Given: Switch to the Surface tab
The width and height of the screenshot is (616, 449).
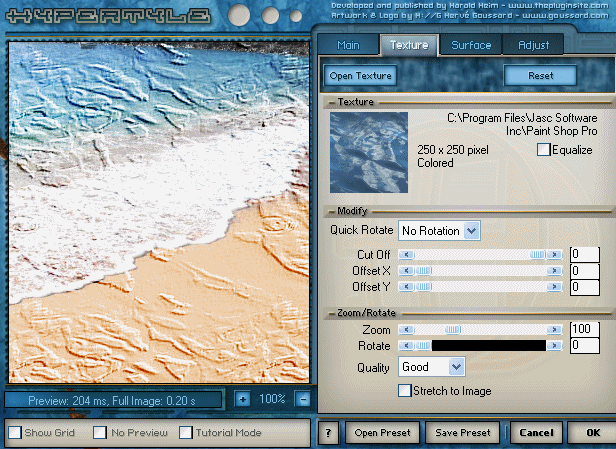Looking at the screenshot, I should (471, 45).
